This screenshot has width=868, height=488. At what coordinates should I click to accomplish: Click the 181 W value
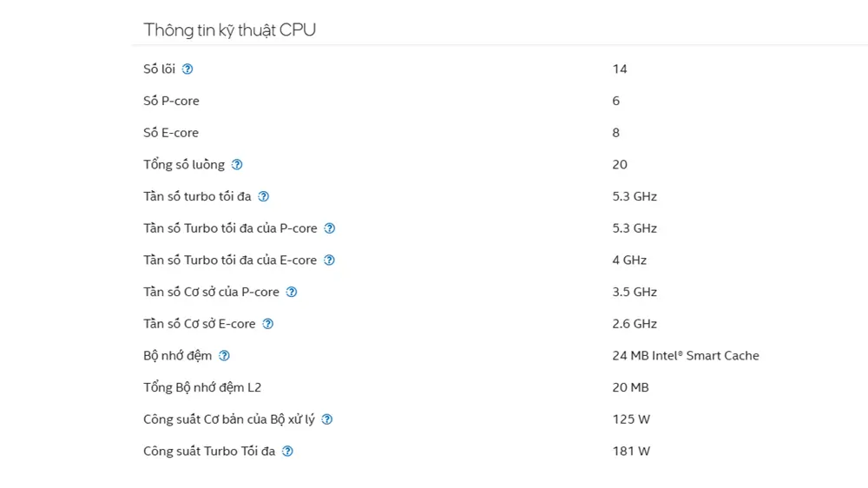click(x=631, y=452)
